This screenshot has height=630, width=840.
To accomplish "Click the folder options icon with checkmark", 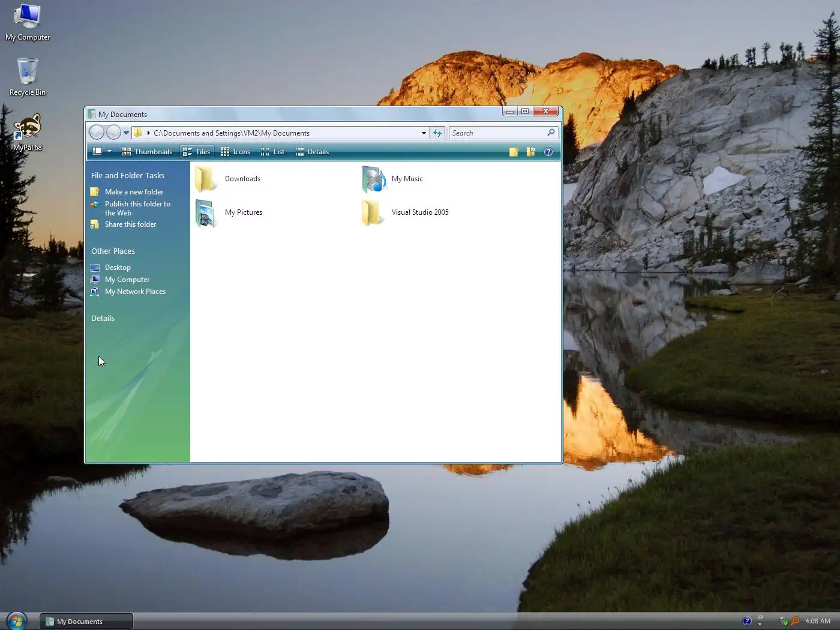I will pyautogui.click(x=530, y=152).
